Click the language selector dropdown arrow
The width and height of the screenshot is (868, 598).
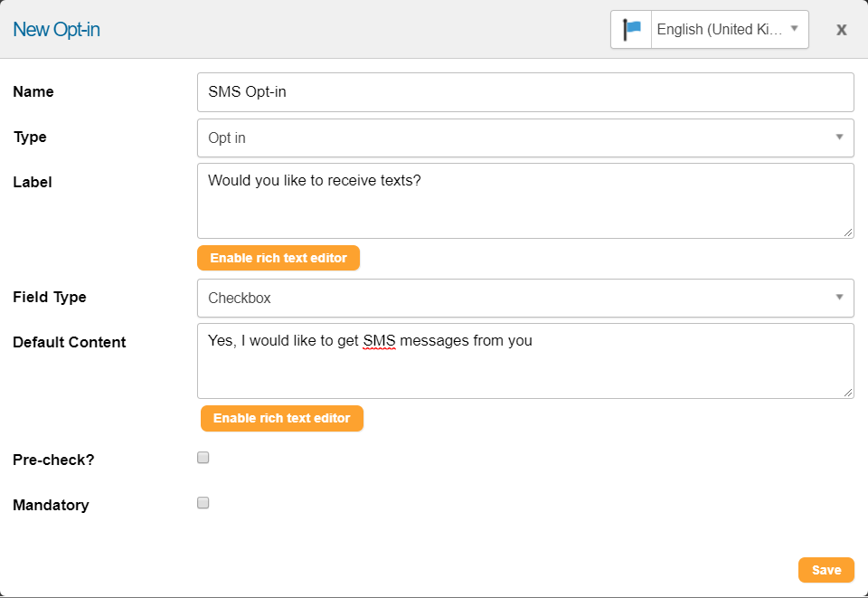coord(795,28)
